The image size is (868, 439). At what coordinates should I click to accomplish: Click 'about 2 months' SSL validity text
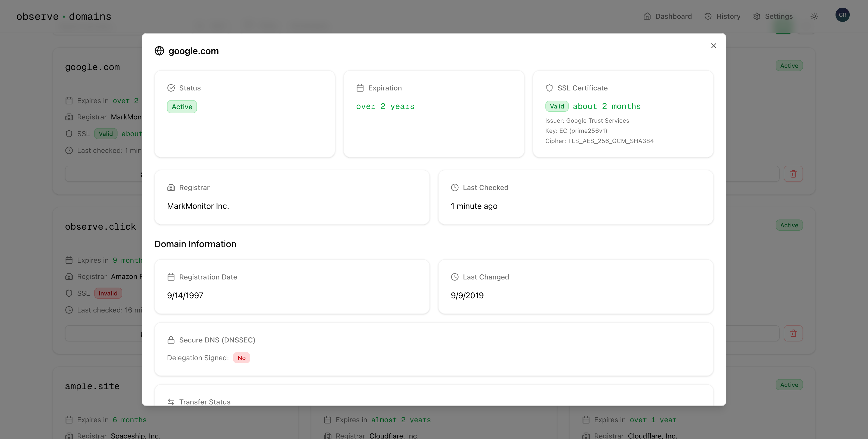(607, 106)
